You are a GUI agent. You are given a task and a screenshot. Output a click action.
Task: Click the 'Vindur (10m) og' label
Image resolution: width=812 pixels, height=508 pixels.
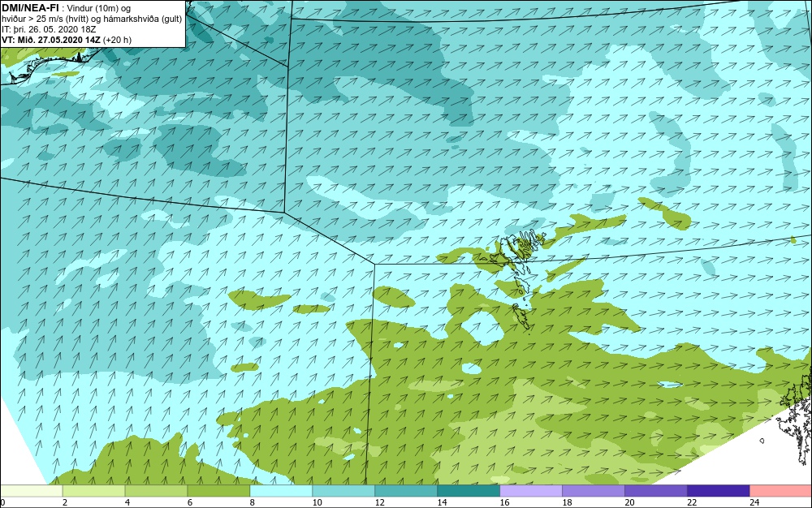pos(99,8)
